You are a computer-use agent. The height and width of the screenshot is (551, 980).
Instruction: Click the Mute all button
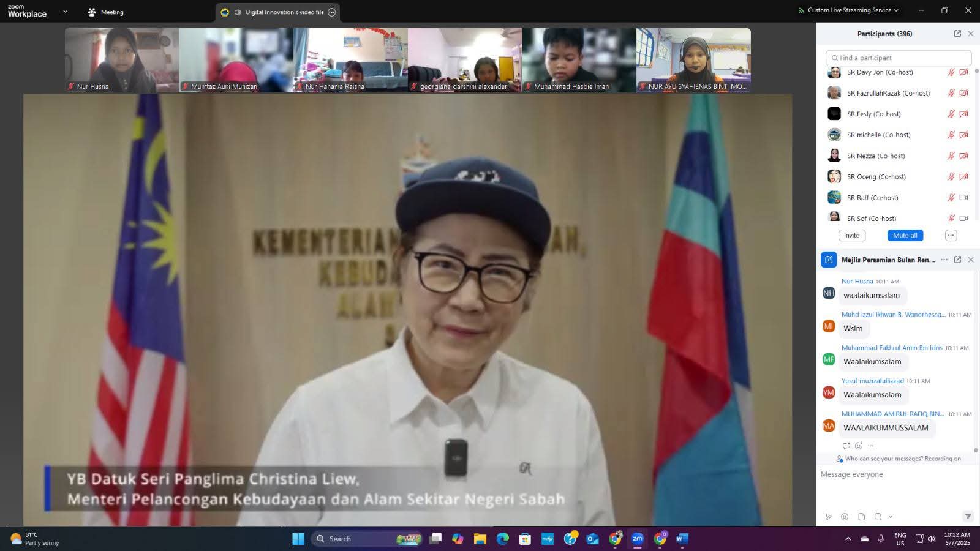point(905,236)
